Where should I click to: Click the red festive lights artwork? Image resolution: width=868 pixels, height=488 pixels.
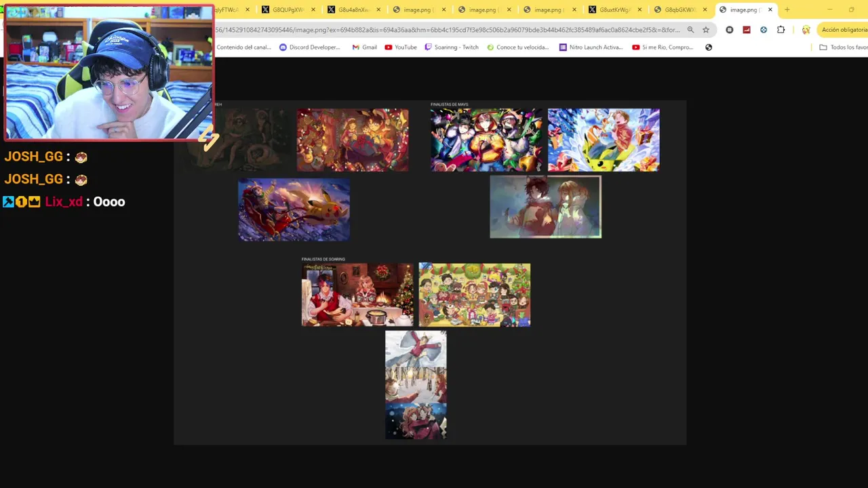tap(353, 140)
